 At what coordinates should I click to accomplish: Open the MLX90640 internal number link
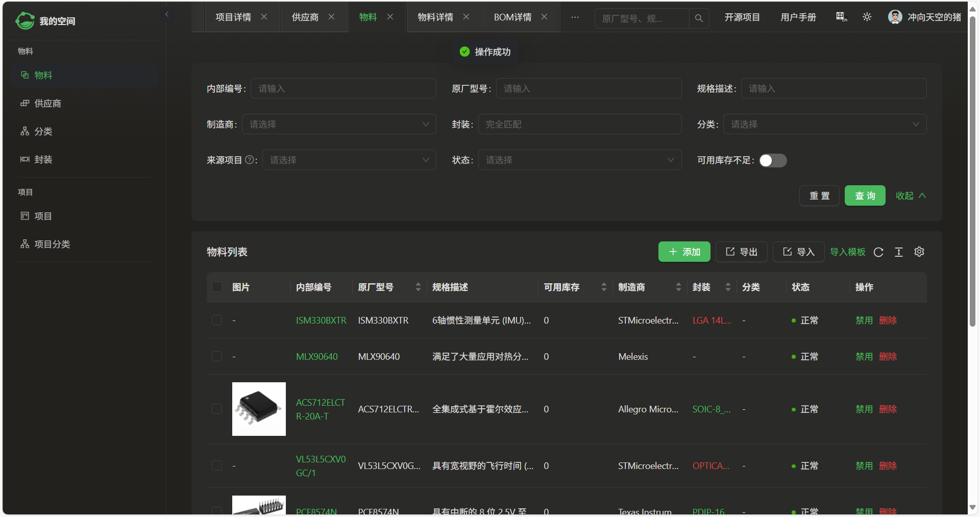coord(316,357)
